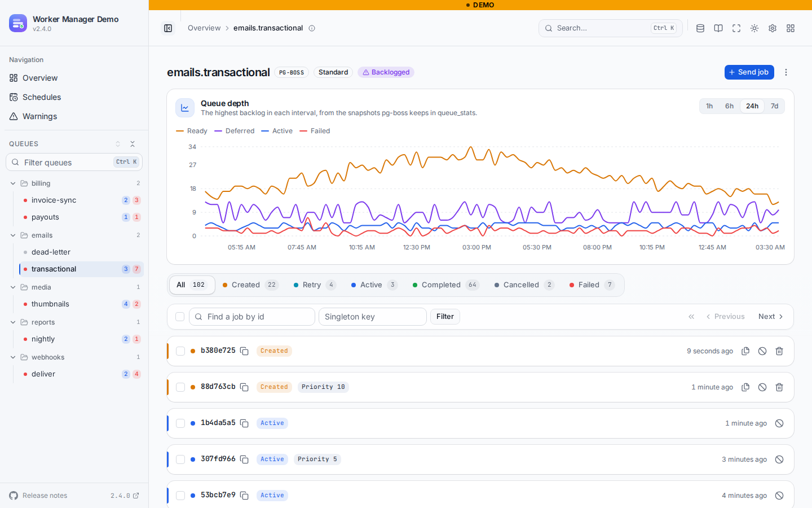The height and width of the screenshot is (508, 812).
Task: Click the grid layout icon in the top bar
Action: (x=791, y=28)
